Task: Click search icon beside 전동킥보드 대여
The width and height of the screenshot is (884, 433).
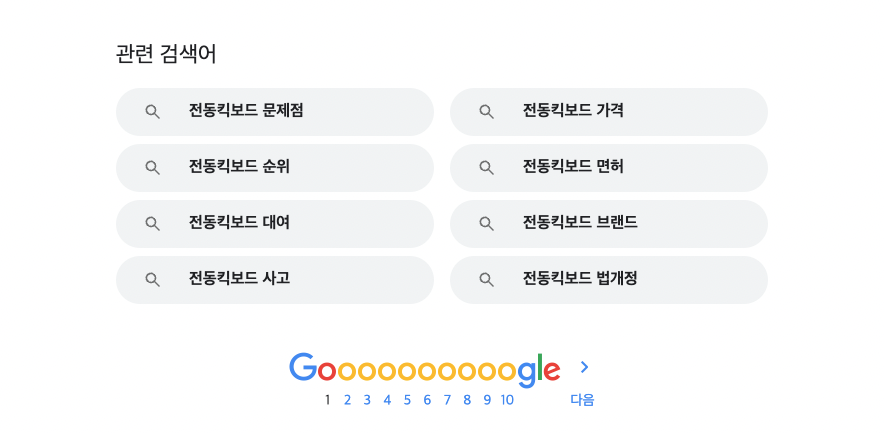Action: point(153,224)
